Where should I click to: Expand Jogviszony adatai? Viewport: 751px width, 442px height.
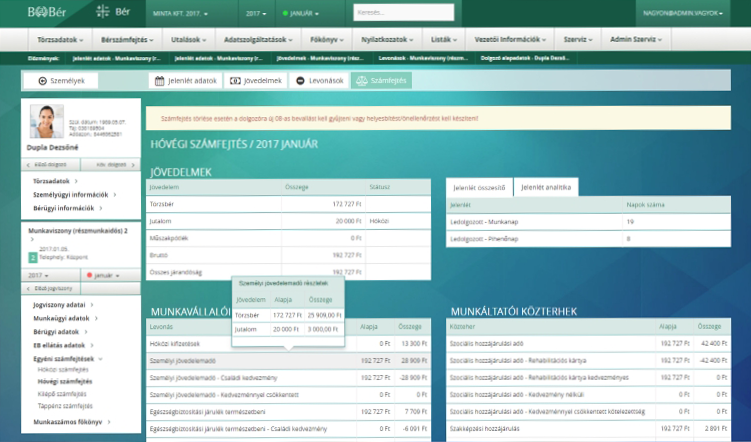pos(63,305)
